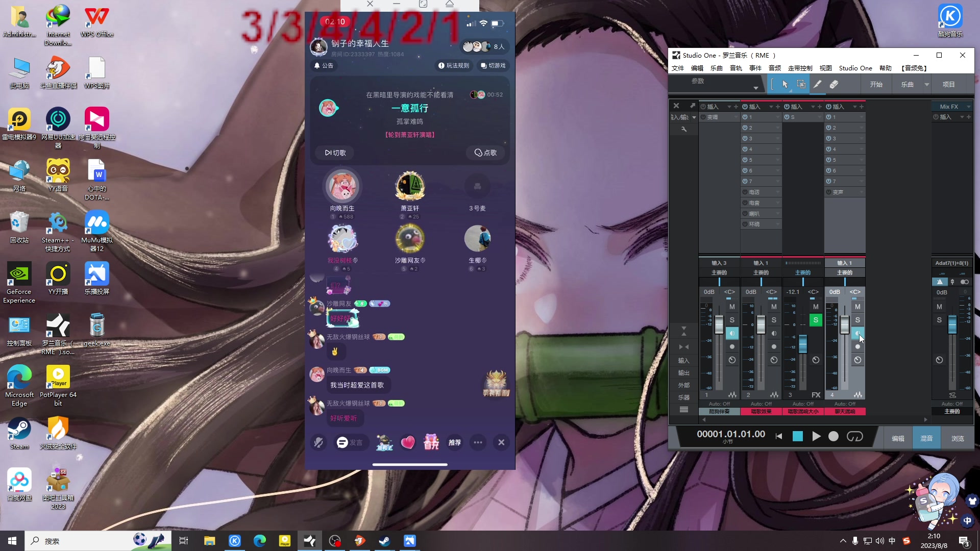Toggle the loop button in transport
The height and width of the screenshot is (551, 980).
855,436
